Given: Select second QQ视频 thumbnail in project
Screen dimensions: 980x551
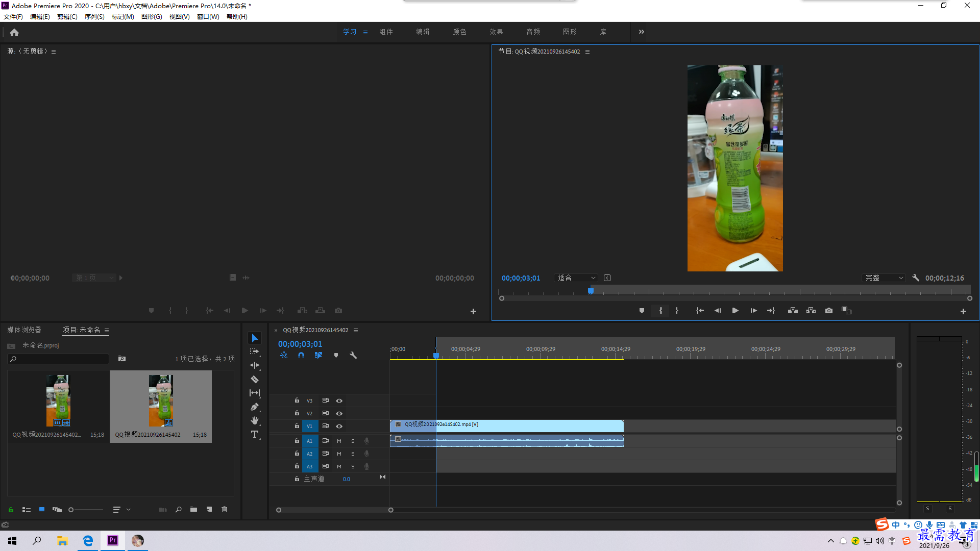Looking at the screenshot, I should tap(161, 406).
